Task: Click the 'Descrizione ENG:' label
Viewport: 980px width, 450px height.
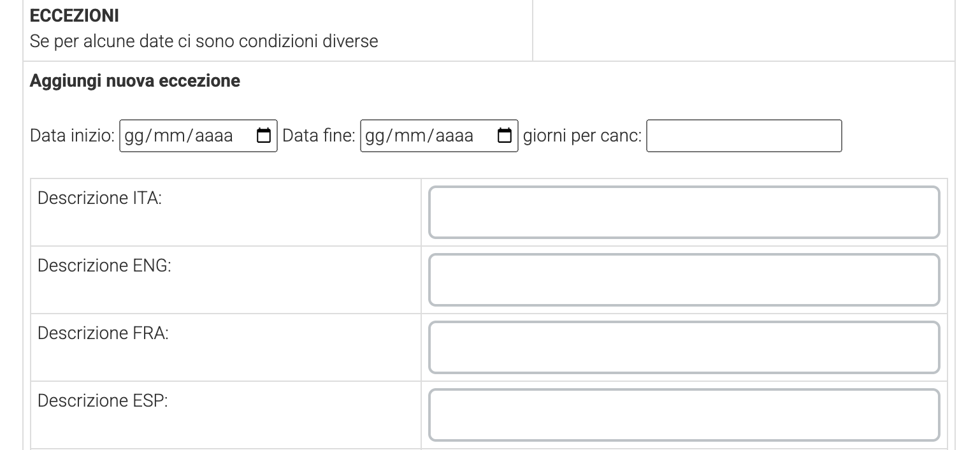Action: [104, 266]
